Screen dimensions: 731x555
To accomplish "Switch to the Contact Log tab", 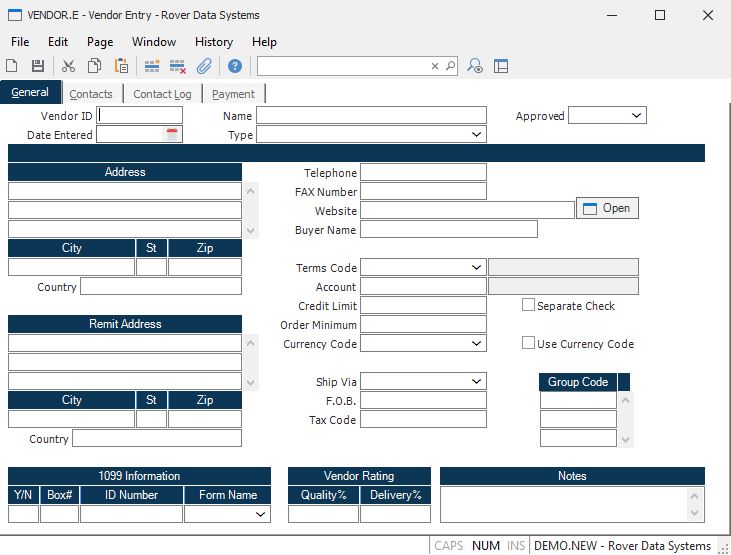I will pyautogui.click(x=161, y=94).
